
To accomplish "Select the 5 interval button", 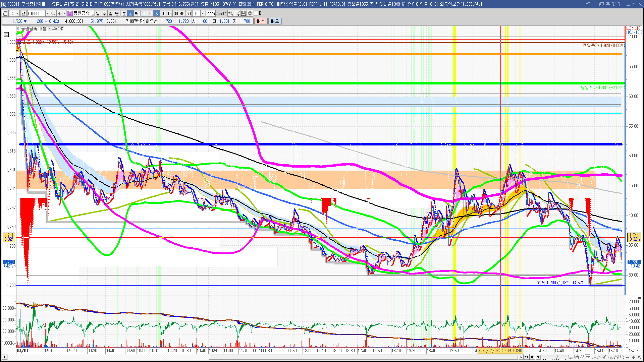I will coord(157,13).
